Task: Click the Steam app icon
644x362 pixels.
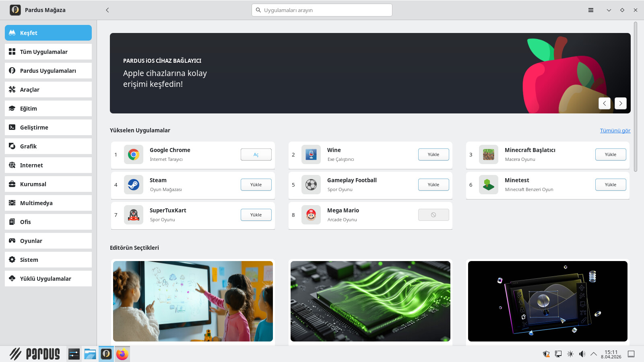Action: point(134,185)
